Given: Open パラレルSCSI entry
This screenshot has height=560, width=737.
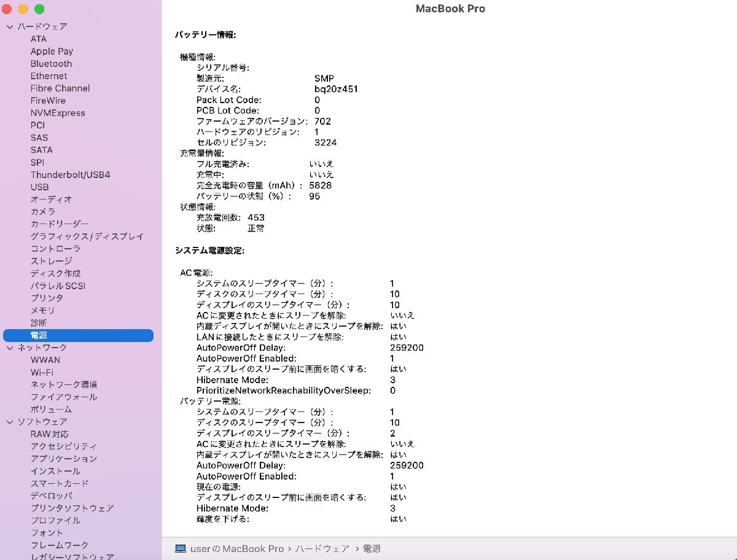Looking at the screenshot, I should 58,286.
